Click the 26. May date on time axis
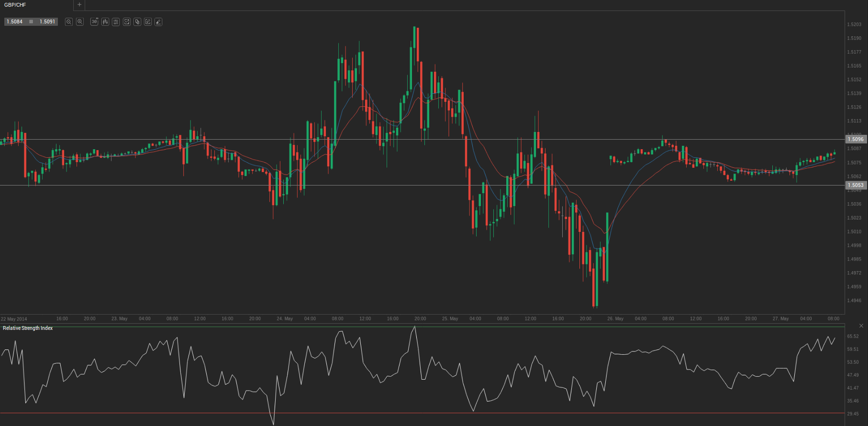Viewport: 868px width, 426px height. coord(615,319)
